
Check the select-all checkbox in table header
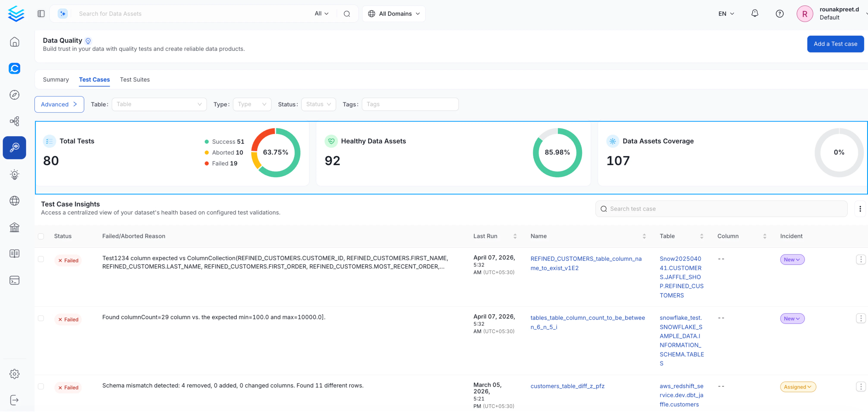tap(41, 236)
